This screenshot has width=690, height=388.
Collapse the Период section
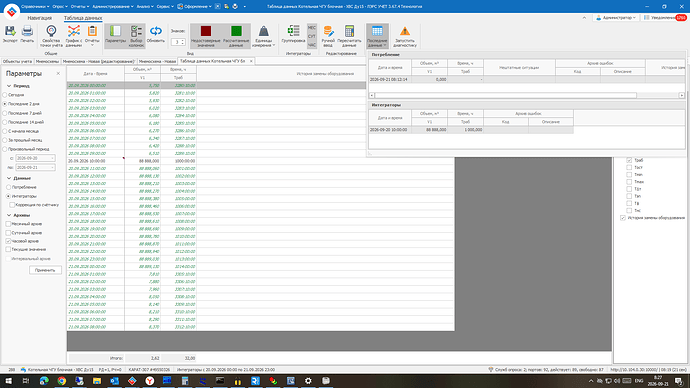[9, 86]
